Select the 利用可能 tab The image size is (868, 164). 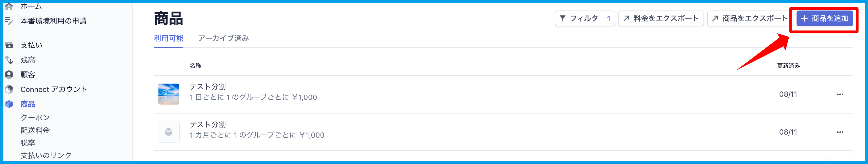pos(168,38)
